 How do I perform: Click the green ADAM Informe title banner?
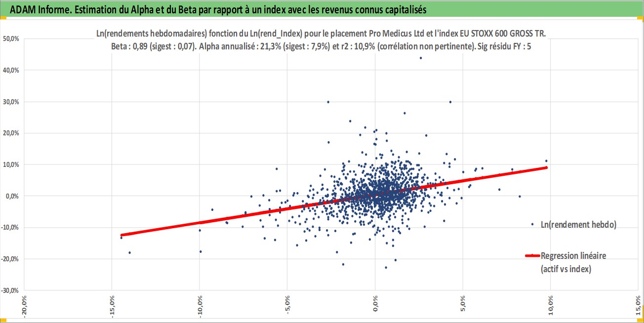tap(322, 9)
